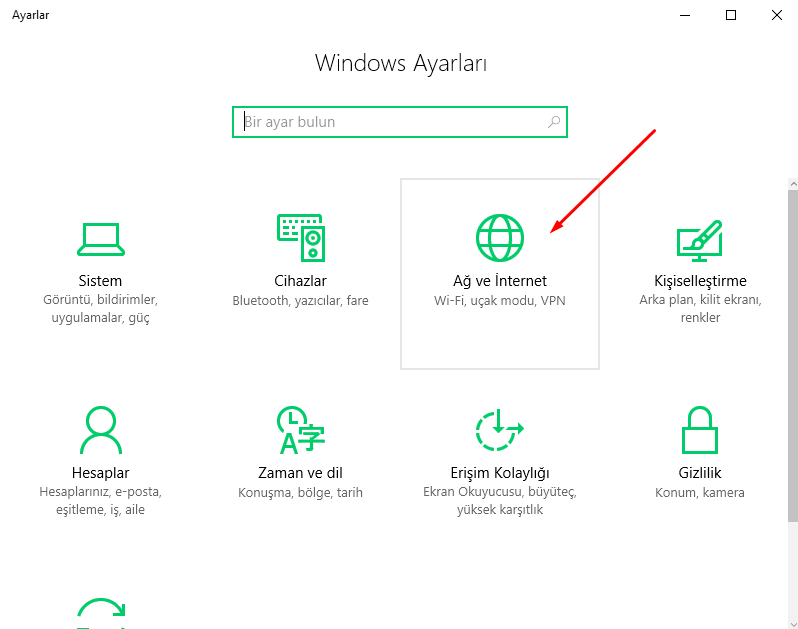The height and width of the screenshot is (629, 798).
Task: Focus the 'Bir ayar bulun' search field
Action: pyautogui.click(x=400, y=122)
